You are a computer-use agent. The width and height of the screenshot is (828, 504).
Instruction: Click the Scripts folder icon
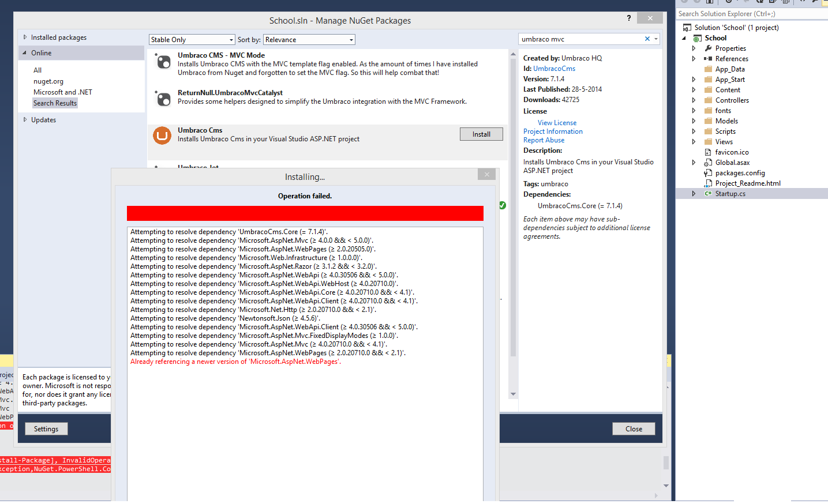[708, 131]
